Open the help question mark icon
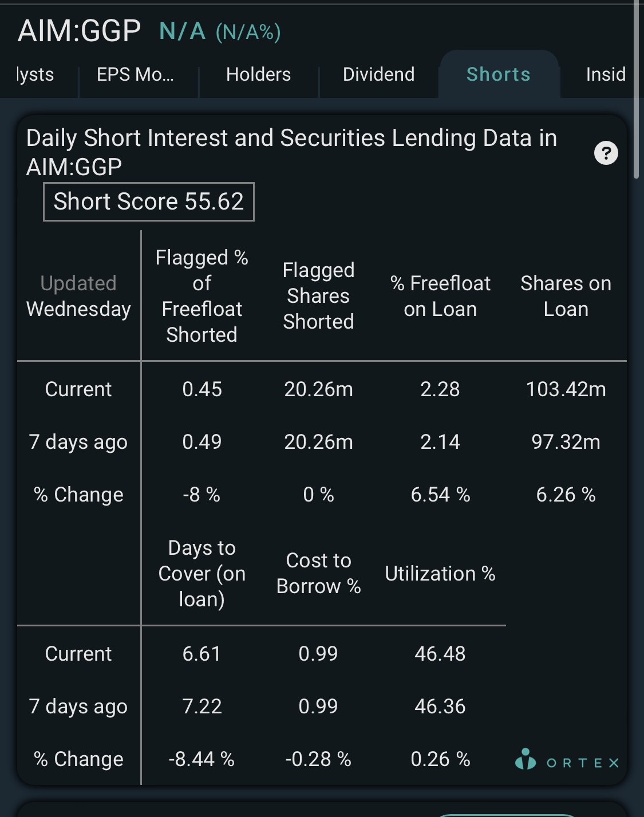This screenshot has width=644, height=817. point(606,153)
